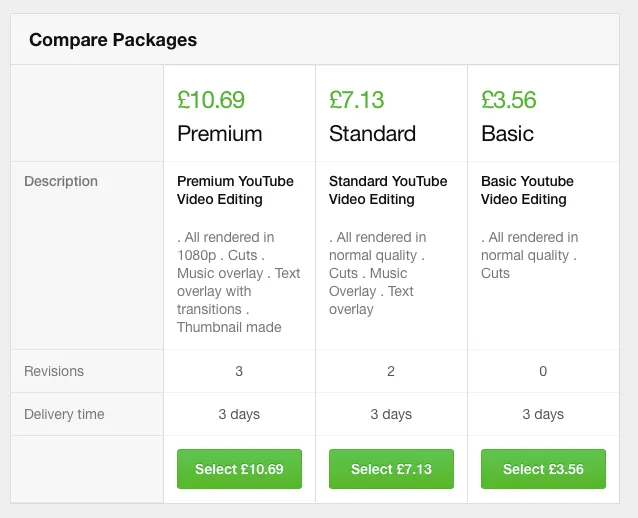Click the Compare Packages heading
The image size is (638, 518).
pos(113,40)
